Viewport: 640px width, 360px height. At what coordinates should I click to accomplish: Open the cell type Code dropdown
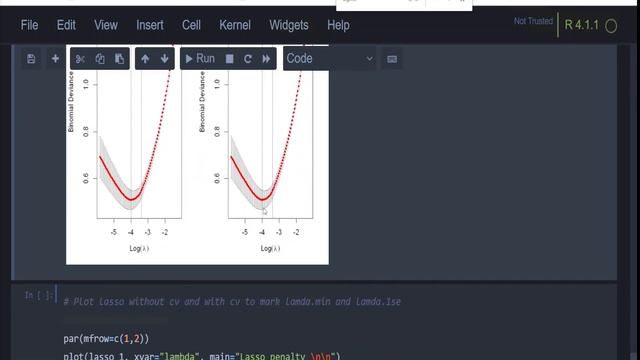click(329, 59)
